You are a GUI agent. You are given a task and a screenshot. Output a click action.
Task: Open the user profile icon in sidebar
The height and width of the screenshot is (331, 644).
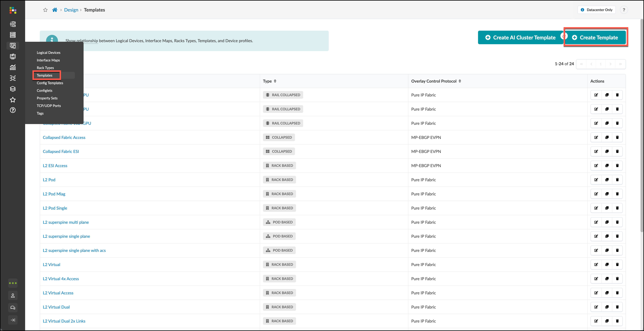pyautogui.click(x=13, y=296)
